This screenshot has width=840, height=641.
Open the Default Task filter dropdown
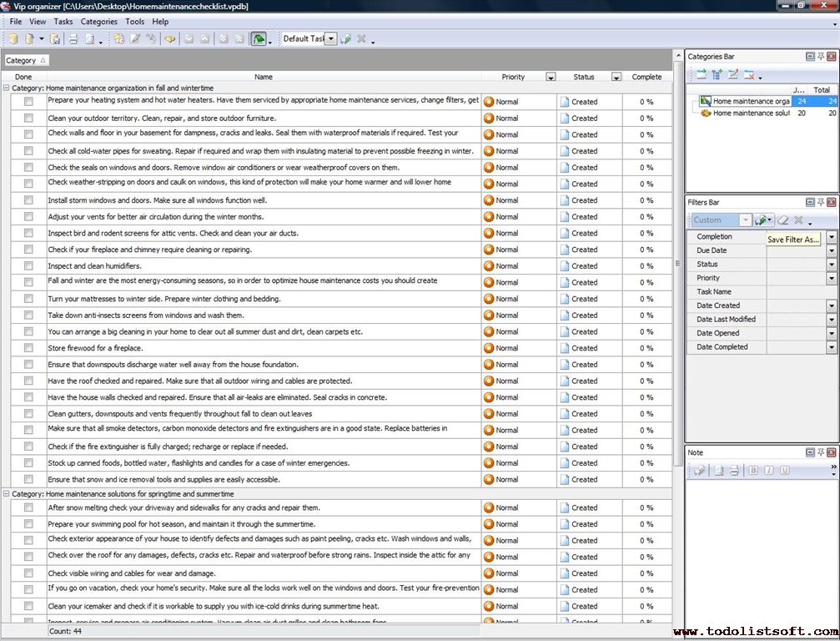tap(331, 39)
